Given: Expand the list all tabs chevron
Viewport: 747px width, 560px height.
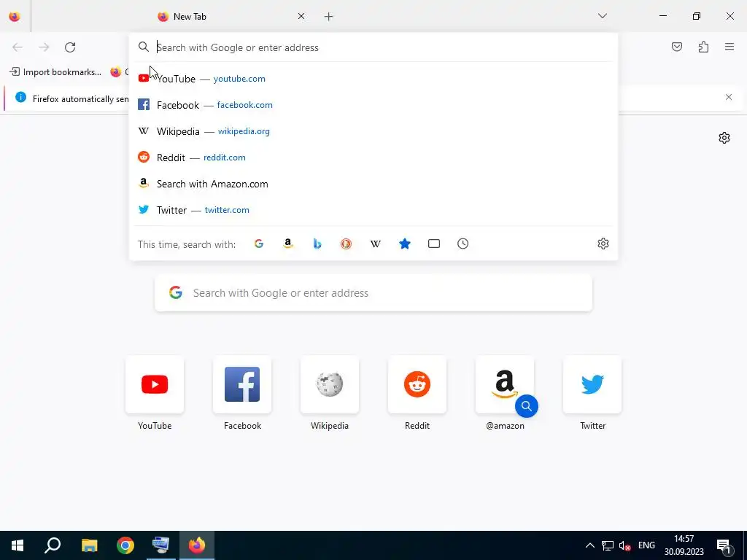Looking at the screenshot, I should (602, 16).
